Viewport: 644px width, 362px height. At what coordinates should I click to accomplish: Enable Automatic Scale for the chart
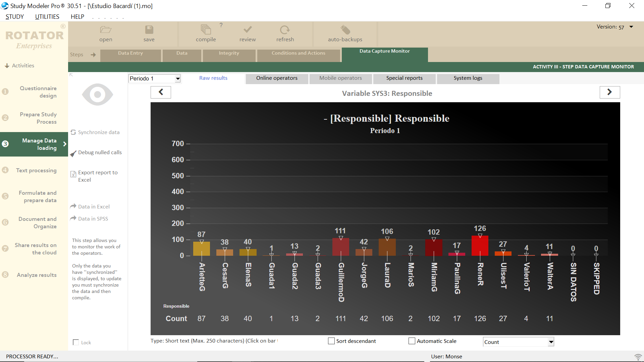click(412, 341)
